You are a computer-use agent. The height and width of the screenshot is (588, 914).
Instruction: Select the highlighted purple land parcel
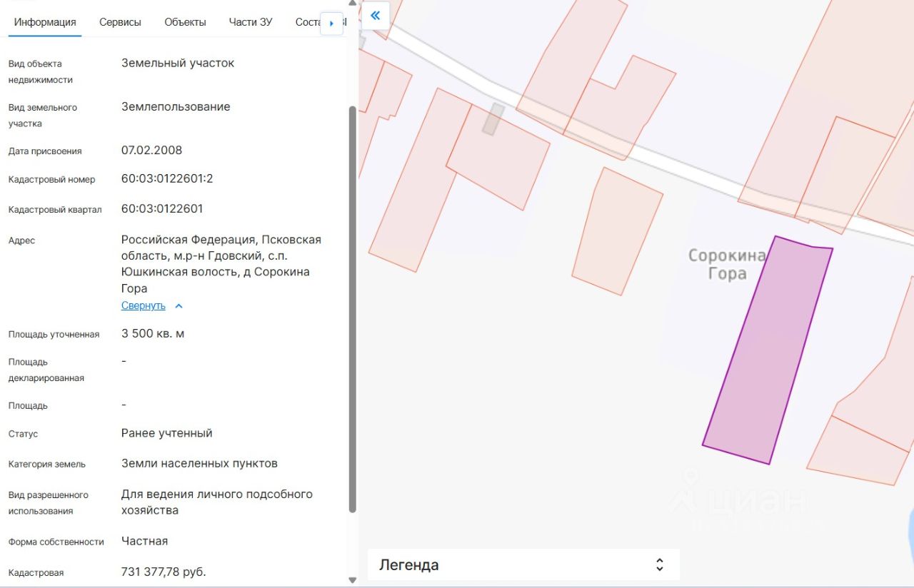point(768,350)
